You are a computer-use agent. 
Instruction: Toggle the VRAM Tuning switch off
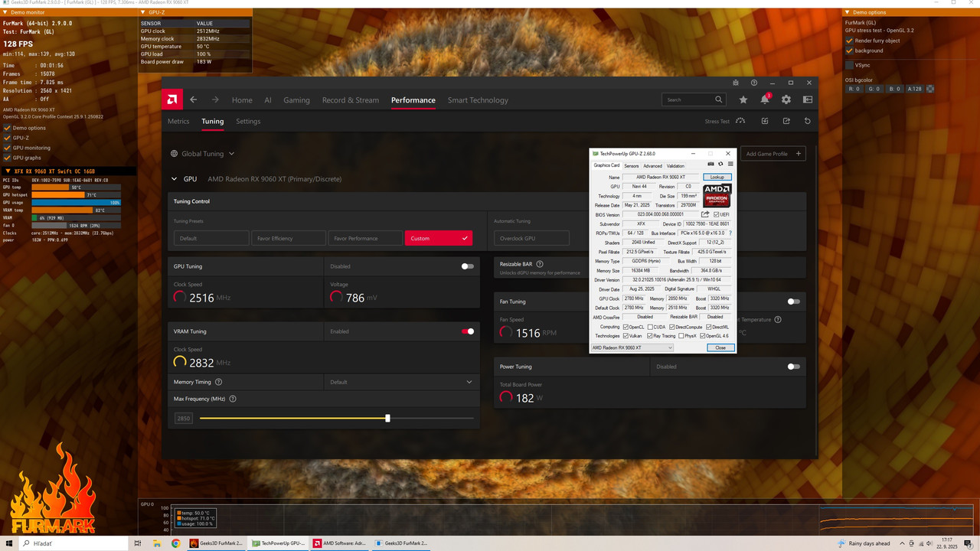[467, 331]
